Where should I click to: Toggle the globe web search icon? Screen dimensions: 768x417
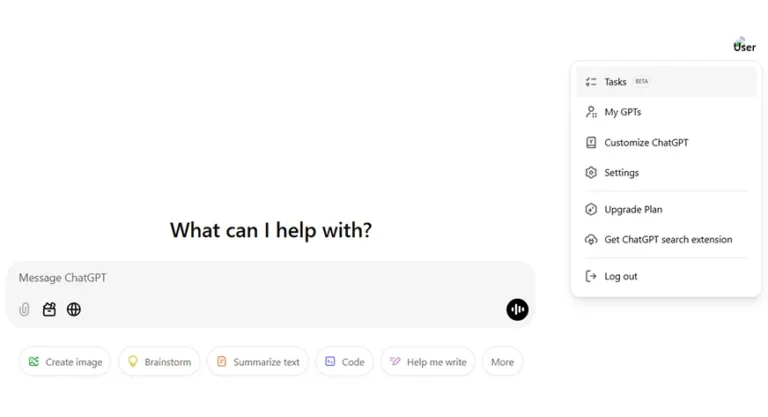tap(74, 310)
